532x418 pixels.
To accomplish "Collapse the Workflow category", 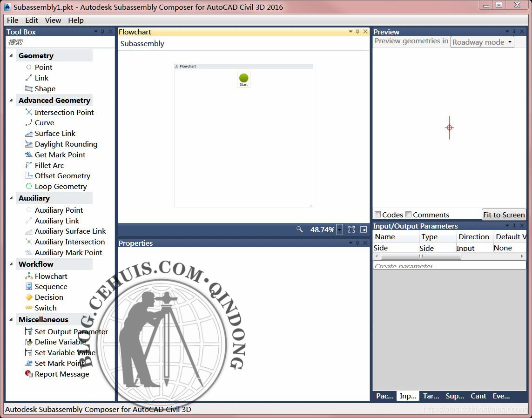I will coord(11,264).
